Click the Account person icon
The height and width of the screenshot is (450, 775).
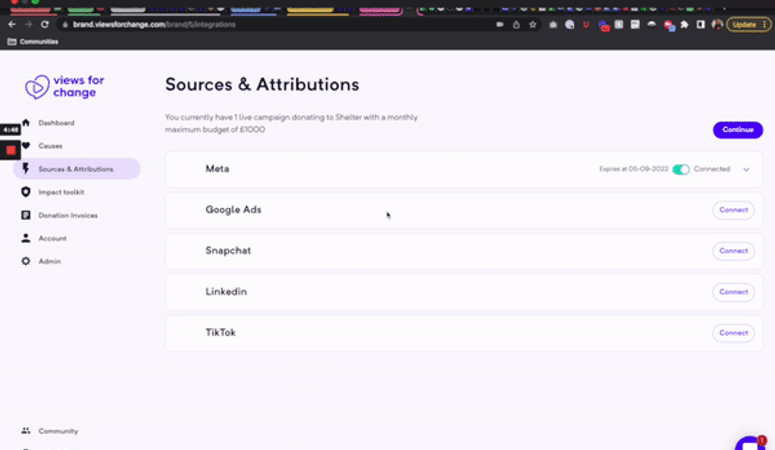pos(26,238)
